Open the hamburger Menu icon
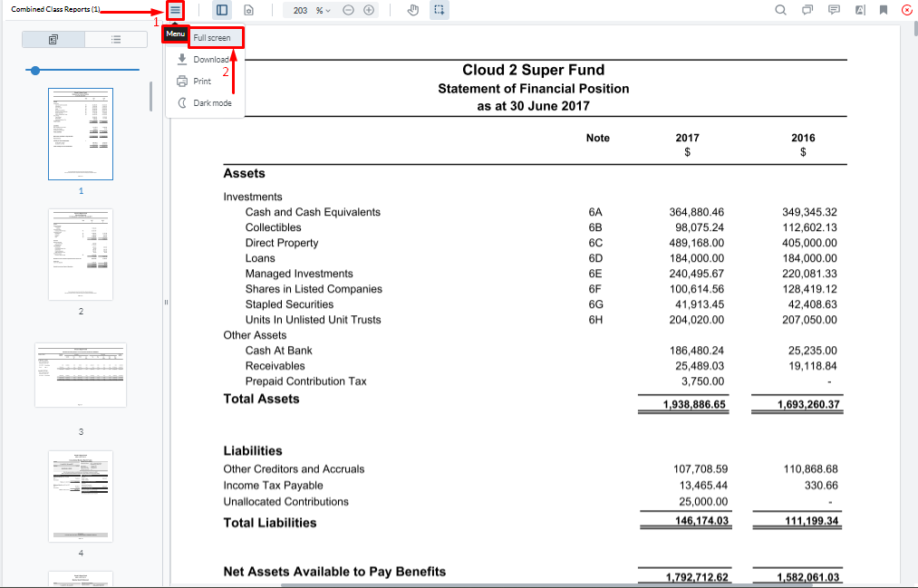The height and width of the screenshot is (588, 918). click(175, 10)
